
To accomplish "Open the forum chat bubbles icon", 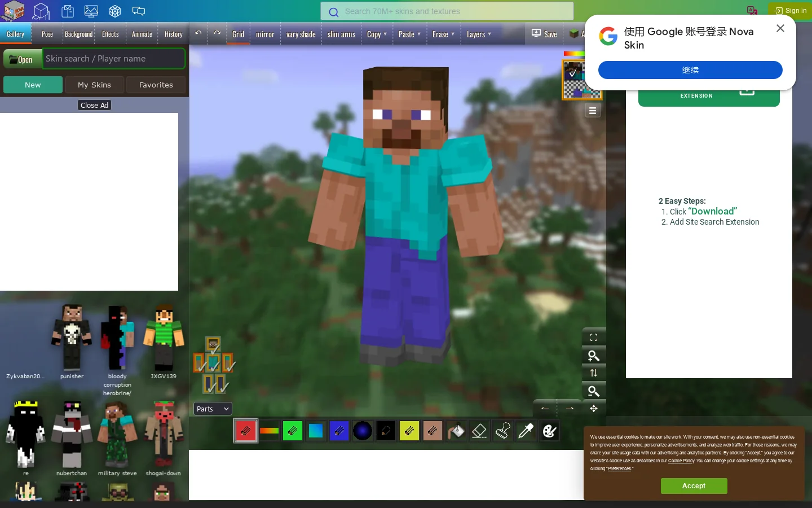I will point(139,11).
